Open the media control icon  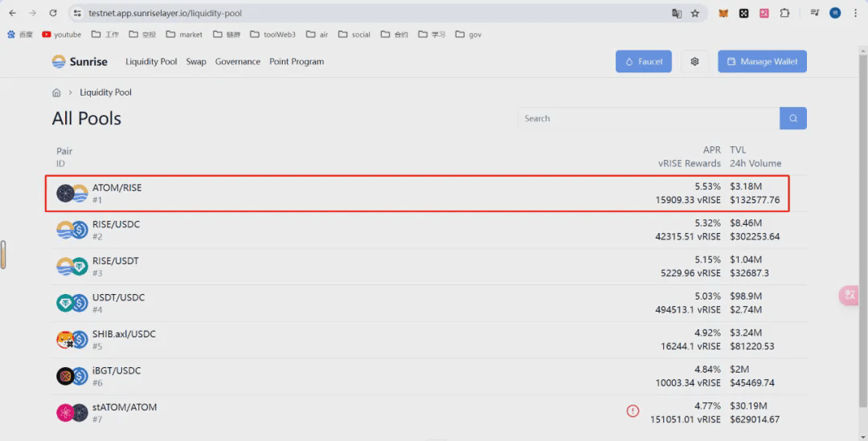click(814, 14)
